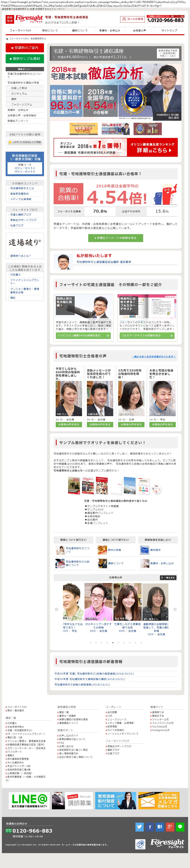This screenshot has width=190, height=868.
Task: Open the 一覧を見る button for 合格者の声
Action: (x=168, y=578)
